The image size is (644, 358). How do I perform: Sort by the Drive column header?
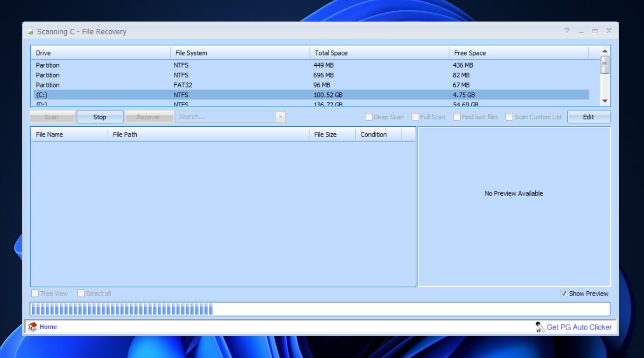pyautogui.click(x=100, y=53)
